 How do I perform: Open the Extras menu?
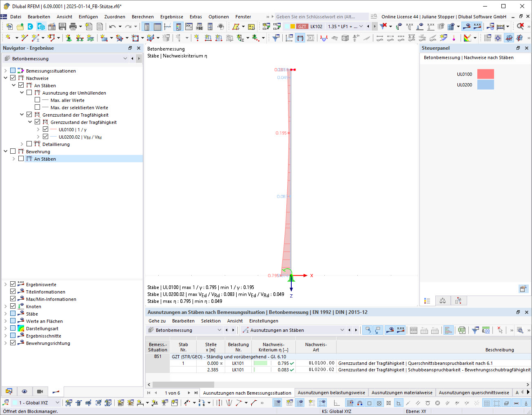point(196,17)
